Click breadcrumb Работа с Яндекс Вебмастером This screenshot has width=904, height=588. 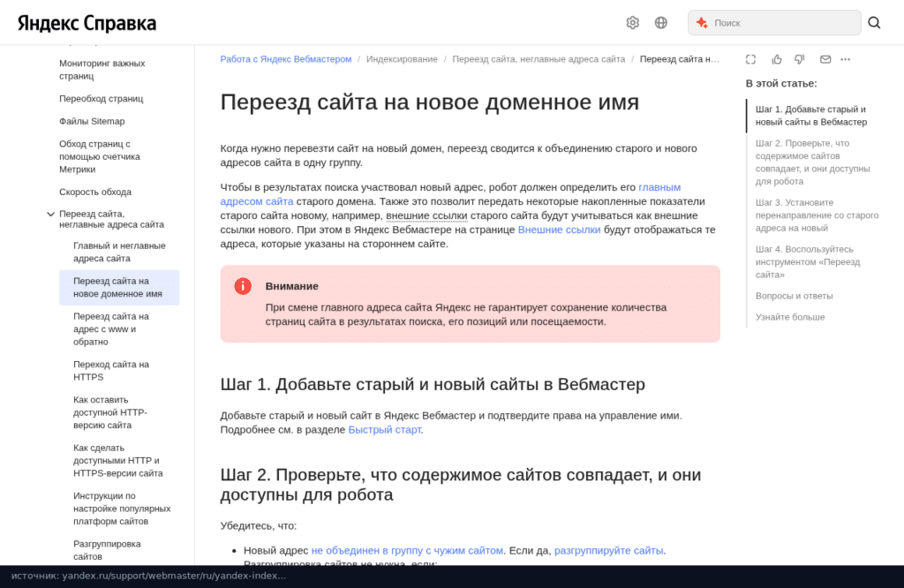[x=286, y=59]
